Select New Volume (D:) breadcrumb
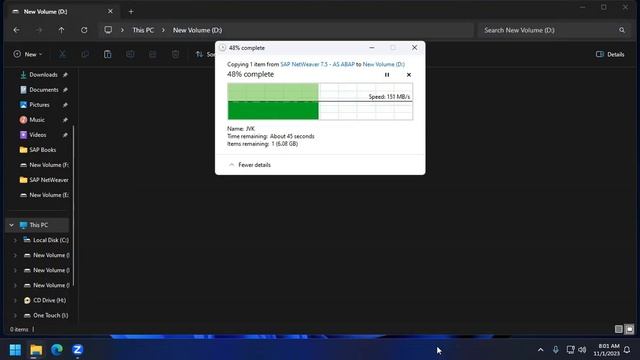Viewport: 640px width, 360px height. coord(197,30)
